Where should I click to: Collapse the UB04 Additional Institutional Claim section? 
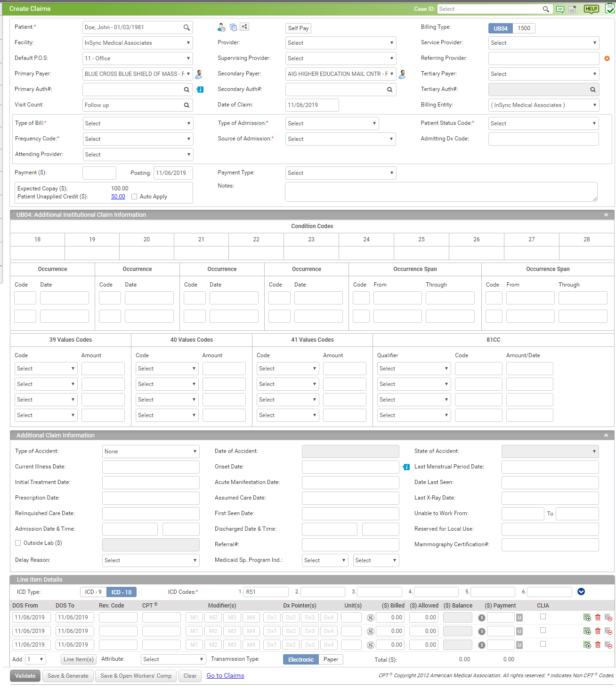click(x=606, y=215)
